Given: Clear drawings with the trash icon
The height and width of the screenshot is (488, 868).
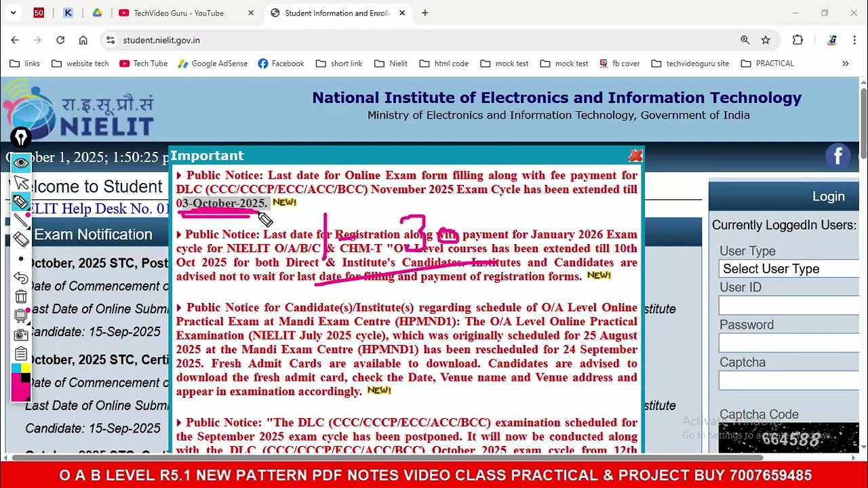Looking at the screenshot, I should pos(21,297).
